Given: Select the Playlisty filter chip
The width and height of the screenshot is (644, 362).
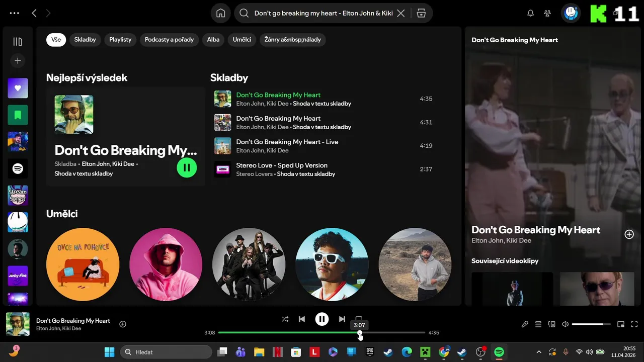Looking at the screenshot, I should (x=120, y=40).
